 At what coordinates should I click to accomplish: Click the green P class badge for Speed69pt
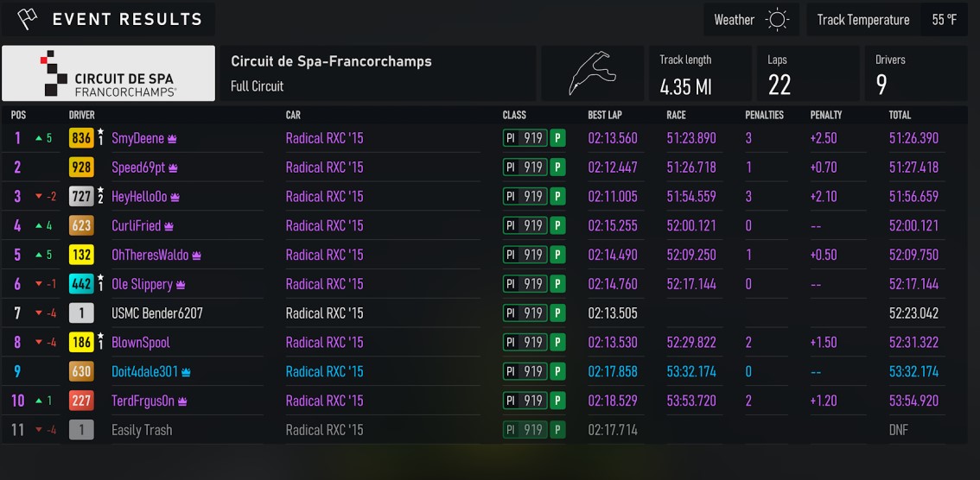tap(557, 167)
